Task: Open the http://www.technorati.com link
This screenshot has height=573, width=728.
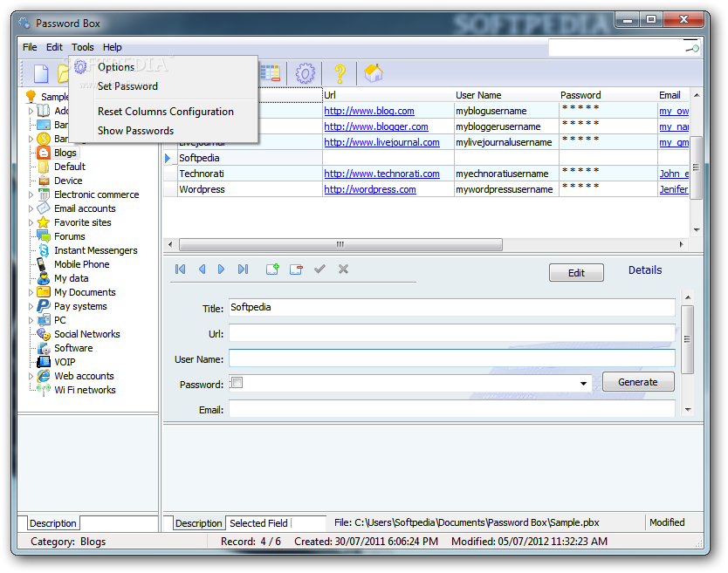Action: pos(381,174)
